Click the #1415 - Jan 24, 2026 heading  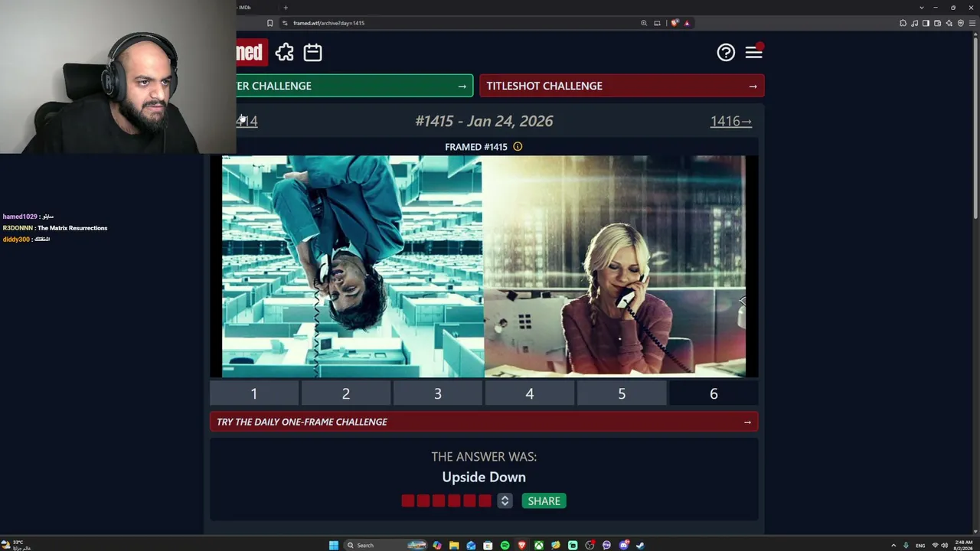(x=484, y=121)
